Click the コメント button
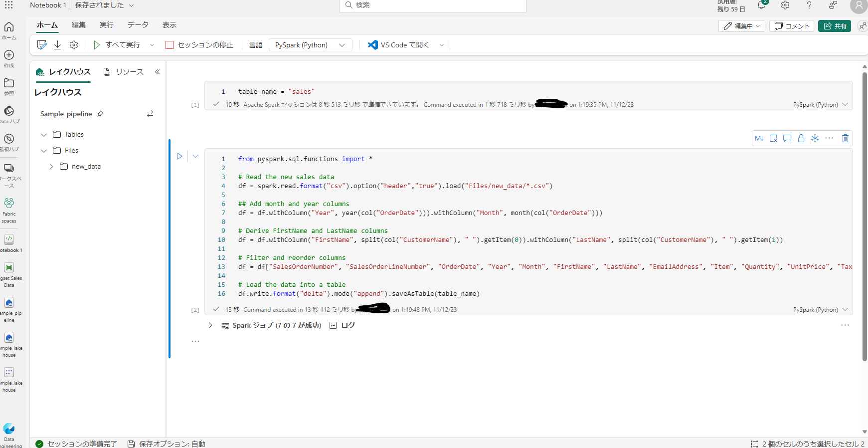Viewport: 868px width, 448px height. coord(792,26)
